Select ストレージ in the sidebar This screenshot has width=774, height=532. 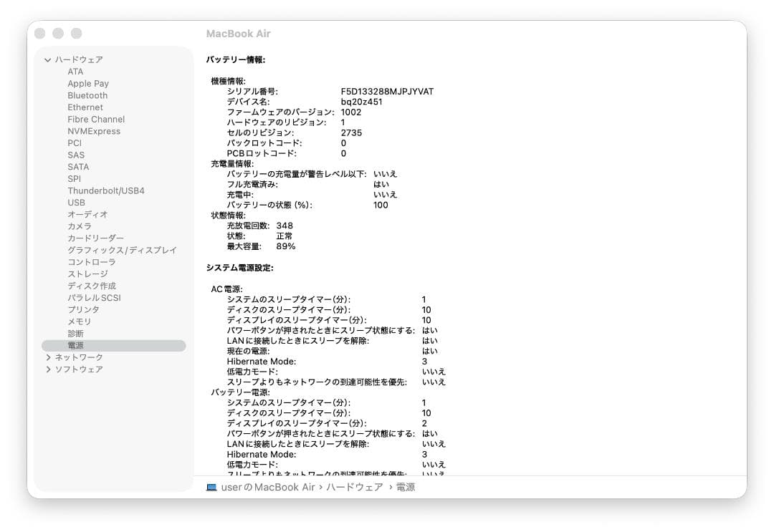pos(88,274)
